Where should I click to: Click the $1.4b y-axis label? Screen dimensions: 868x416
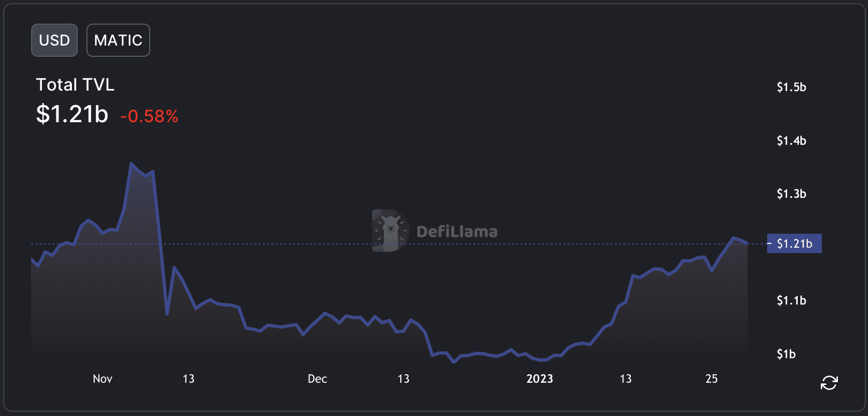[791, 140]
